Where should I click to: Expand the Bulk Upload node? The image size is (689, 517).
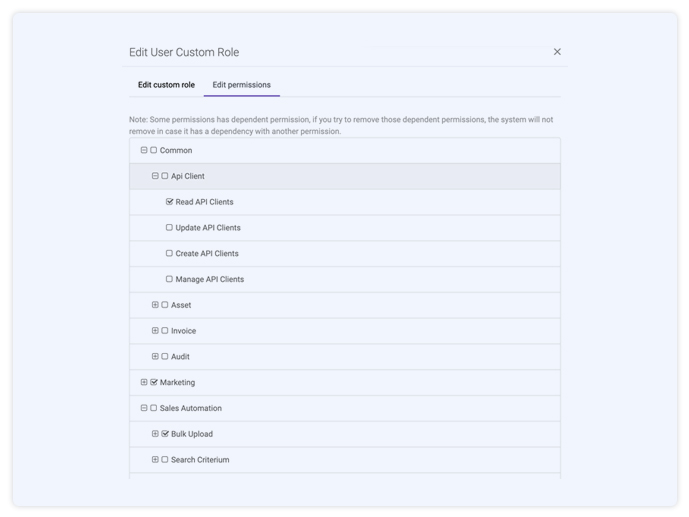coord(155,434)
